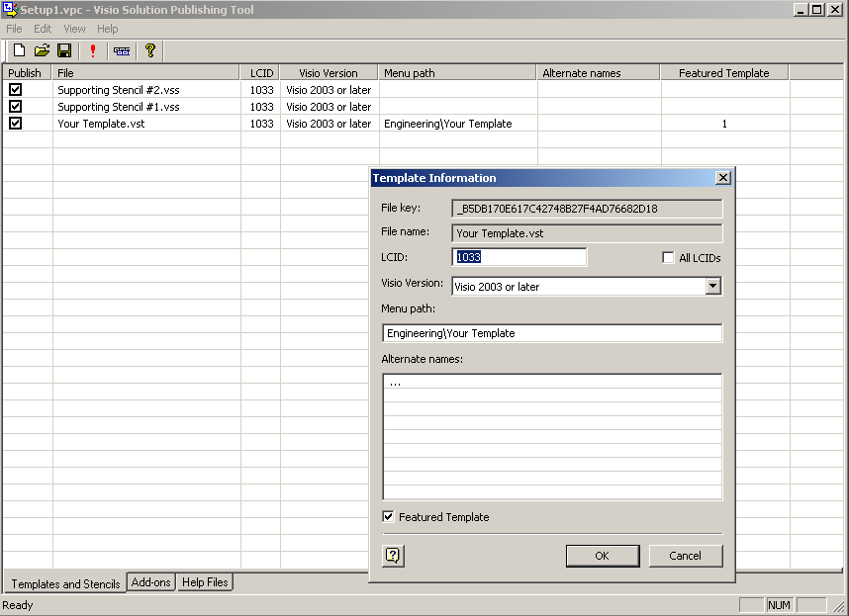
Task: Click the red exclamation mark toolbar icon
Action: pyautogui.click(x=93, y=50)
